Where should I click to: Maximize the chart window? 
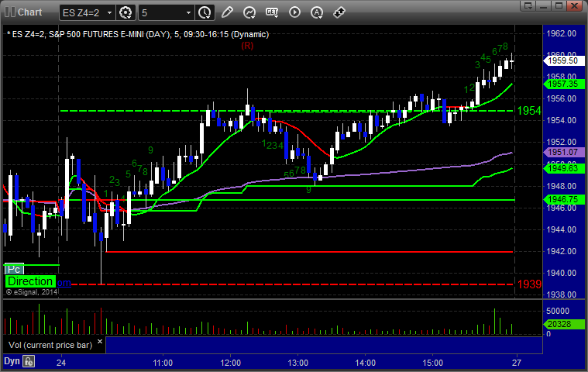click(x=559, y=5)
